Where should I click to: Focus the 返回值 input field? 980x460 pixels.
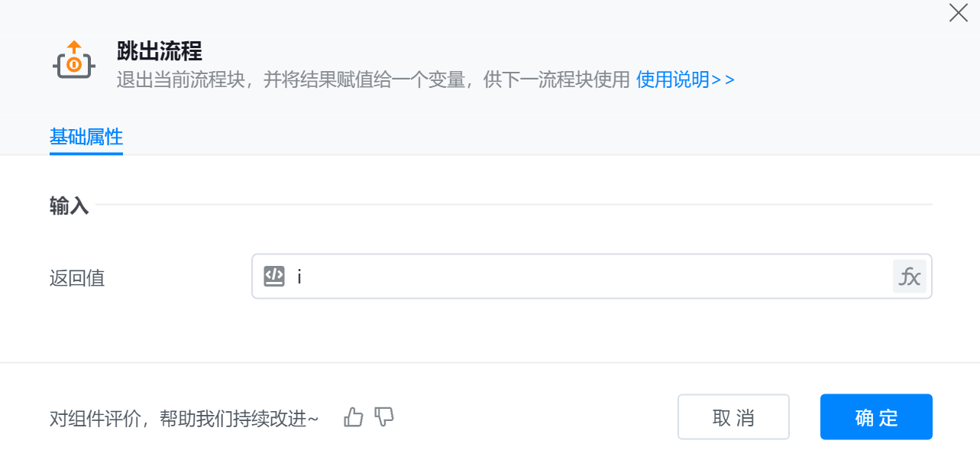click(x=588, y=276)
